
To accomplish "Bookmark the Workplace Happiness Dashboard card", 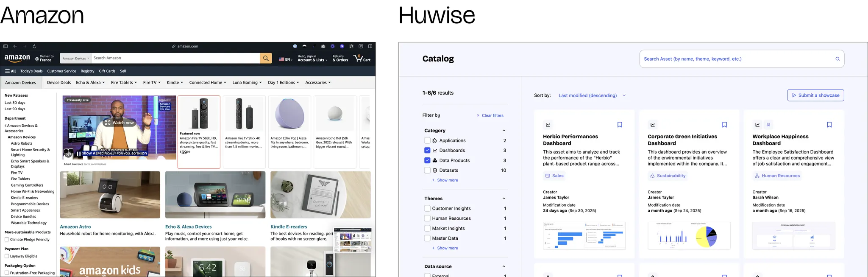I will (829, 125).
